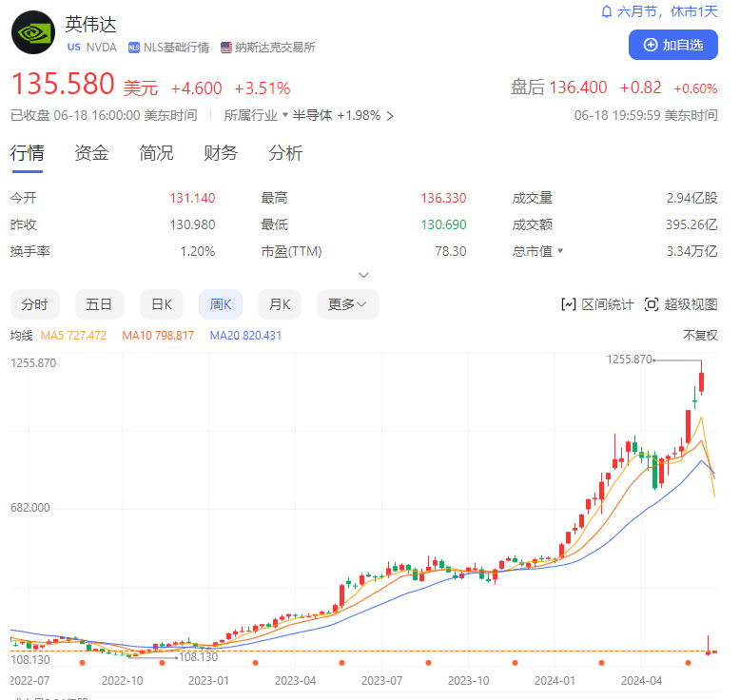Click the after-hours price 136.400

click(x=578, y=87)
